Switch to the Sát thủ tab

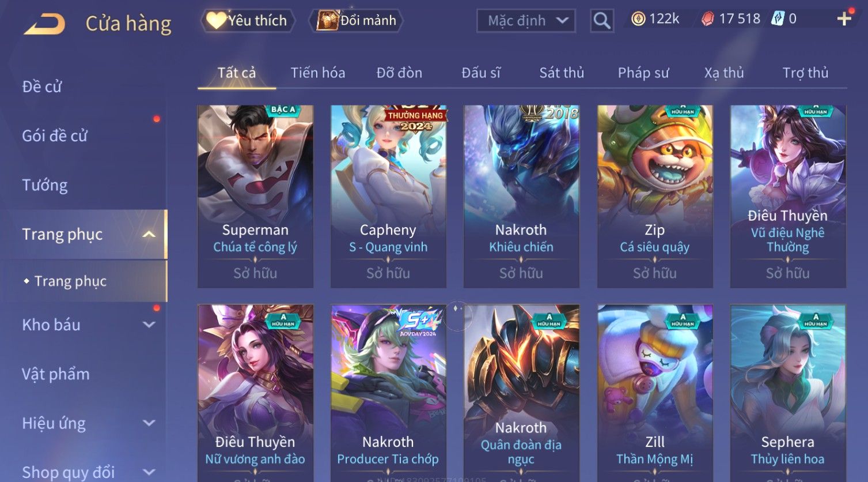click(562, 73)
